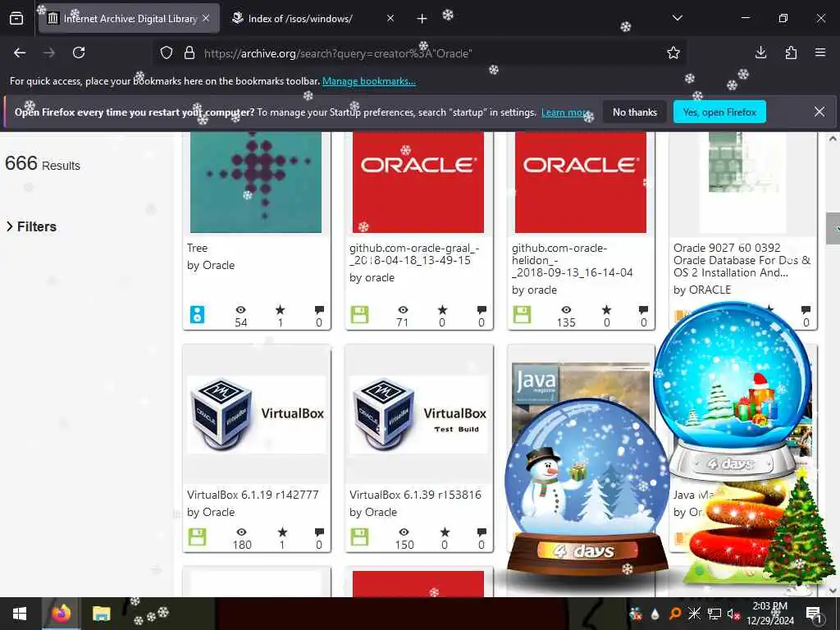The image size is (840, 630).
Task: Open the oracle-helidon red Oracle thumbnail
Action: [581, 182]
